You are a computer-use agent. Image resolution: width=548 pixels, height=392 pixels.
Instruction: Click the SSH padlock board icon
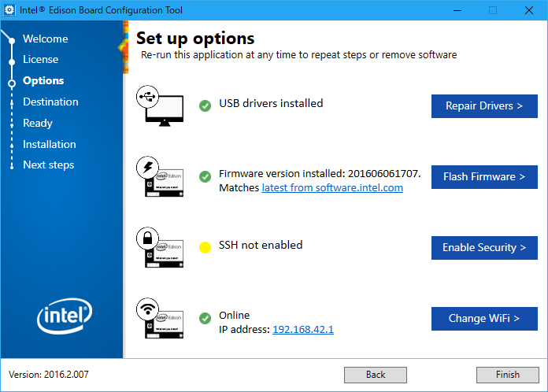pyautogui.click(x=160, y=247)
